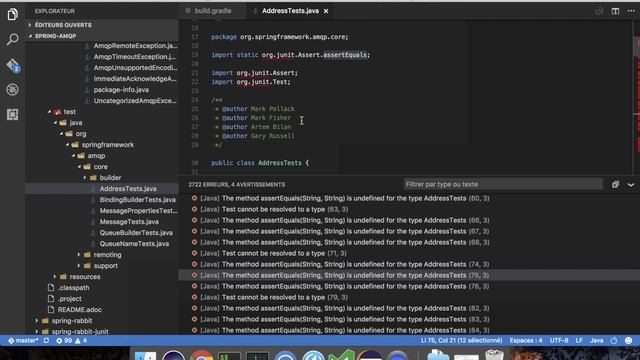
Task: Click master branch in status bar
Action: (x=23, y=340)
